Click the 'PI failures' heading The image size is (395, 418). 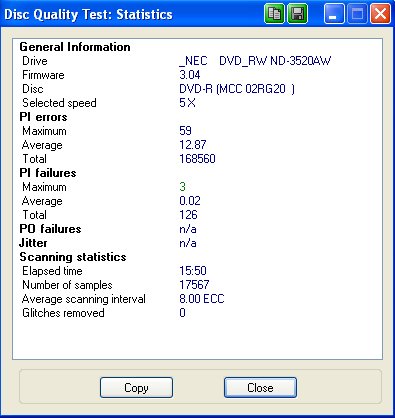point(48,173)
